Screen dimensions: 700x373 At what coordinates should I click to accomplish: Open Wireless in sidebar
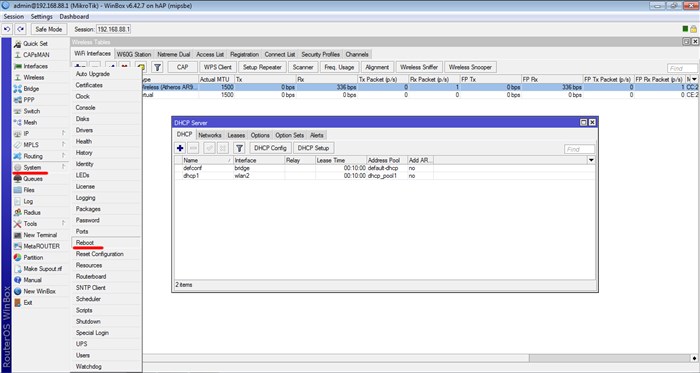click(33, 77)
